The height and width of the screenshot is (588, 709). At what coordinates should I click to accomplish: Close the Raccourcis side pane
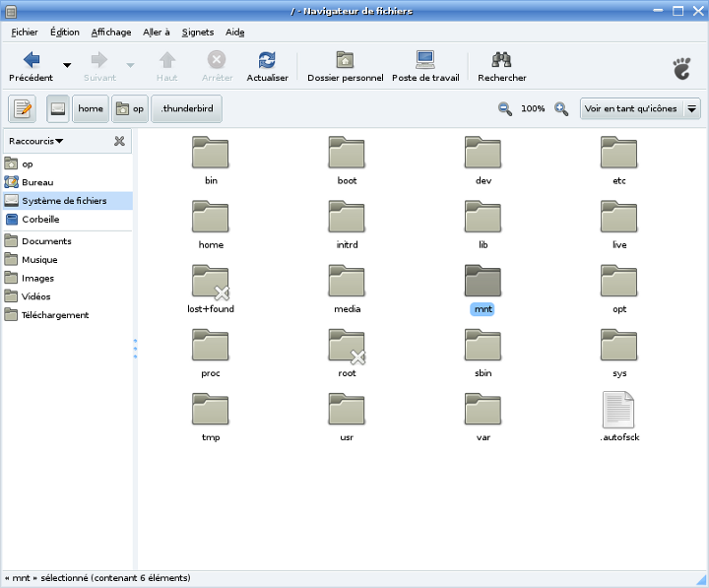pos(119,141)
